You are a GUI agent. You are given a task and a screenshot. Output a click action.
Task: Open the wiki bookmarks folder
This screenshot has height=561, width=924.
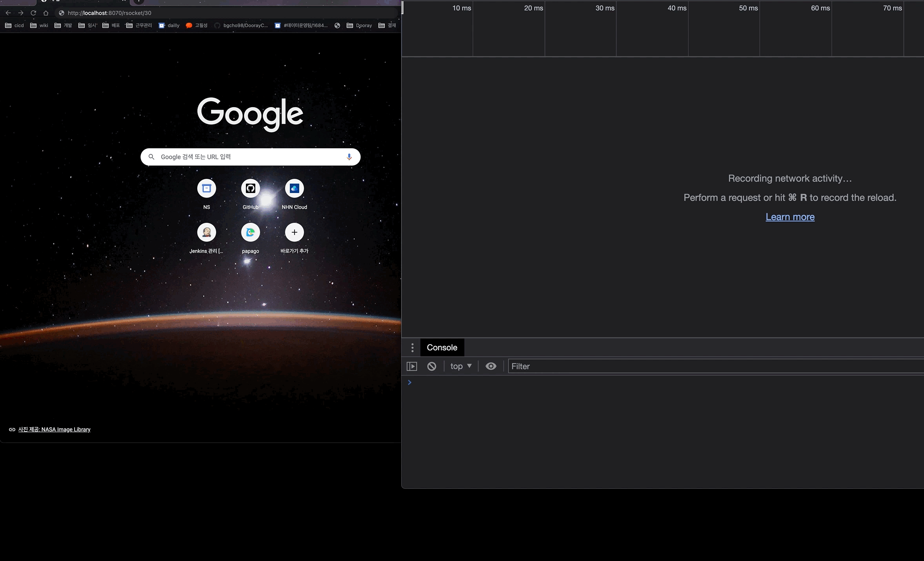[x=39, y=25]
